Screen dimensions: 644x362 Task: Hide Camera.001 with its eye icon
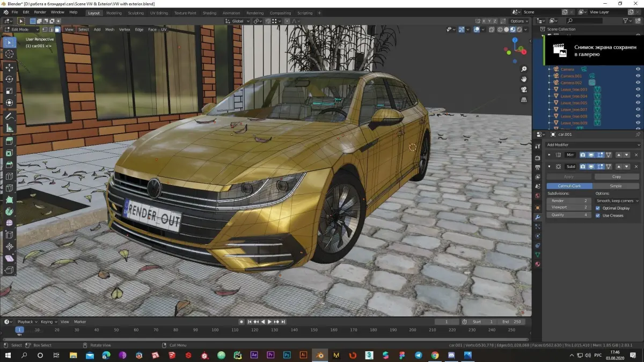638,76
